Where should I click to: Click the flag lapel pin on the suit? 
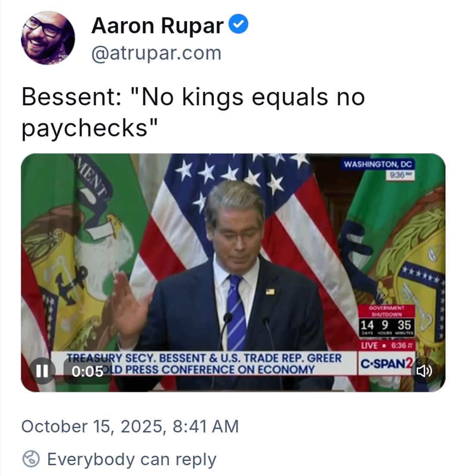pyautogui.click(x=271, y=292)
